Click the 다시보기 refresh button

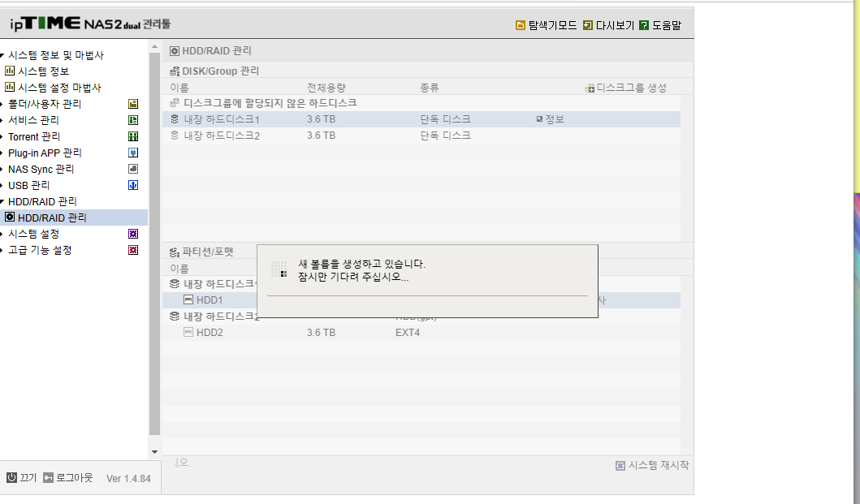[x=608, y=25]
